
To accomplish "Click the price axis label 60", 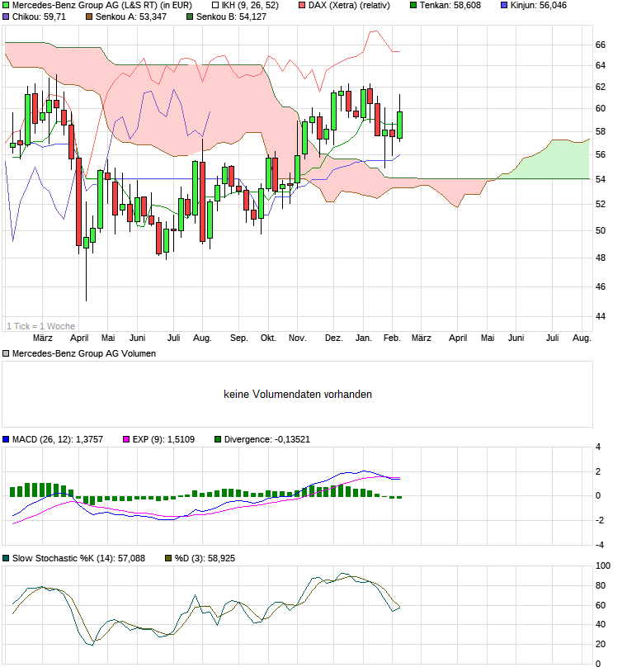I will click(601, 108).
